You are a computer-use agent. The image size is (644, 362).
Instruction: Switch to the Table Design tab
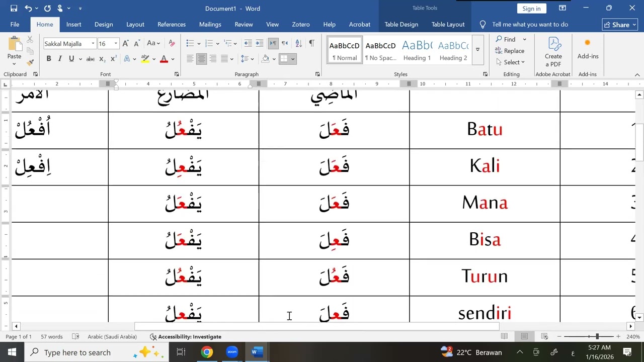pos(401,24)
